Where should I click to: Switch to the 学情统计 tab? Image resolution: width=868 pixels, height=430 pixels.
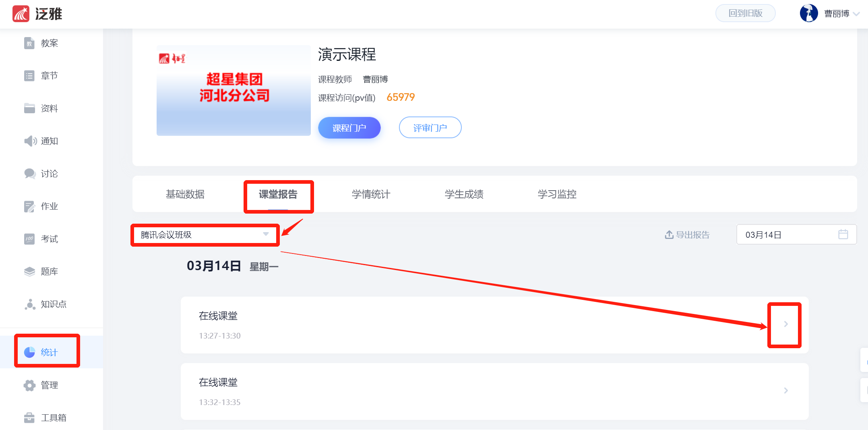[371, 194]
